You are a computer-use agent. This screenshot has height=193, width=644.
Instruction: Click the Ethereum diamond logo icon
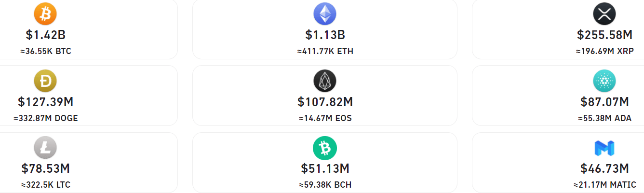[325, 14]
